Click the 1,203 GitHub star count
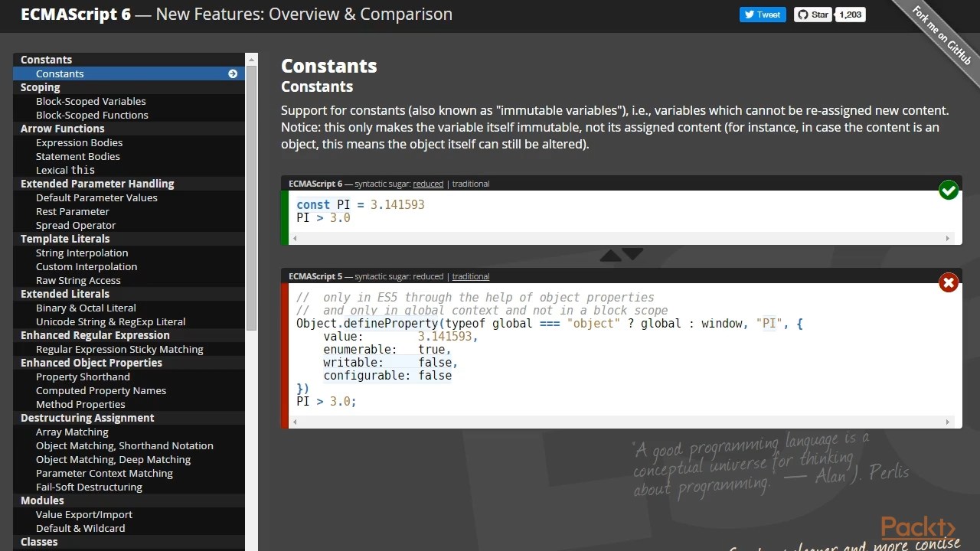 coord(850,14)
